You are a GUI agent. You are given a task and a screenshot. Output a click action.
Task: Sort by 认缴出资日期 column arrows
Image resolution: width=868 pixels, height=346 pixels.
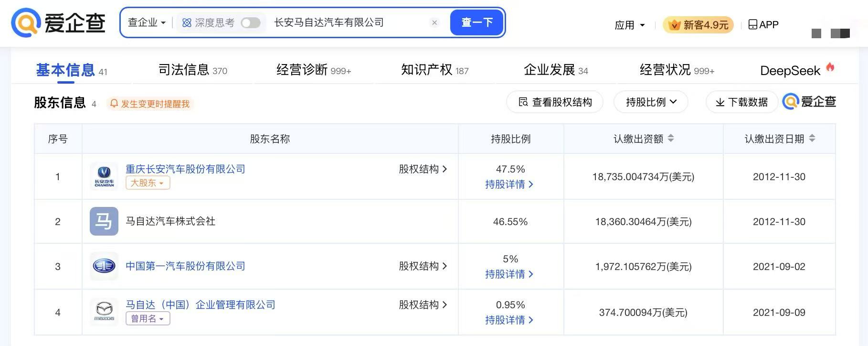(812, 139)
